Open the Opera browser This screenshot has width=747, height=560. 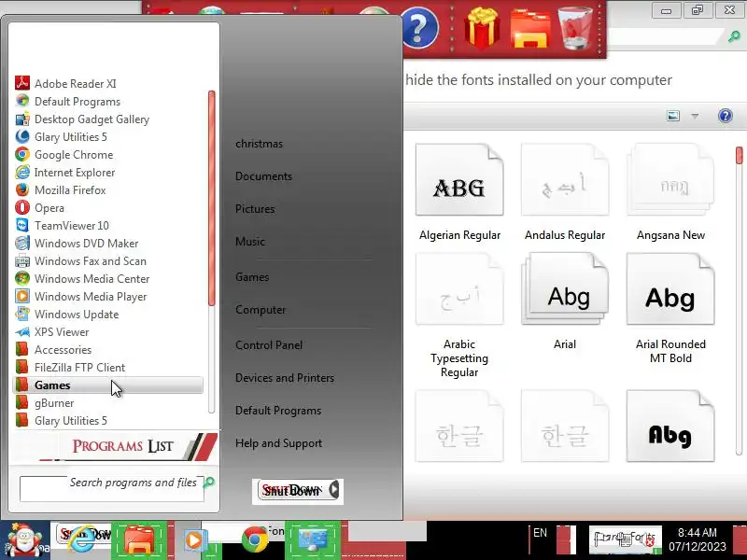39,208
